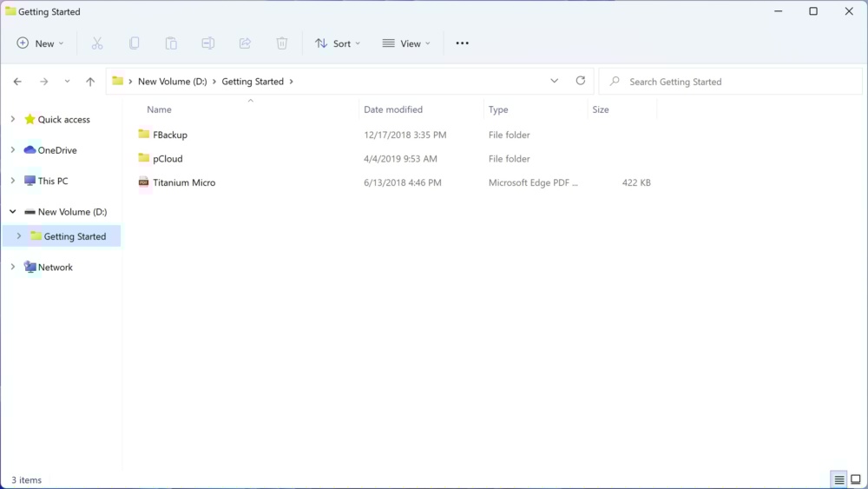This screenshot has width=868, height=489.
Task: Click the 3 items status text
Action: [27, 480]
